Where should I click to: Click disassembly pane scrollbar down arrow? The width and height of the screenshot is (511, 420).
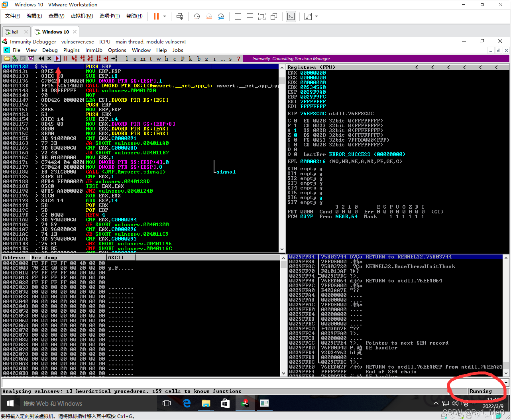tap(282, 249)
